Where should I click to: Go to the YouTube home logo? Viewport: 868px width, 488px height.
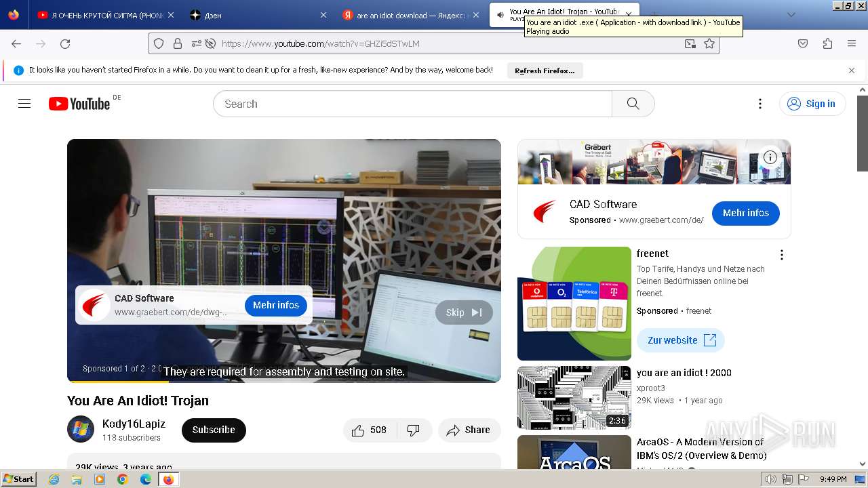[79, 104]
